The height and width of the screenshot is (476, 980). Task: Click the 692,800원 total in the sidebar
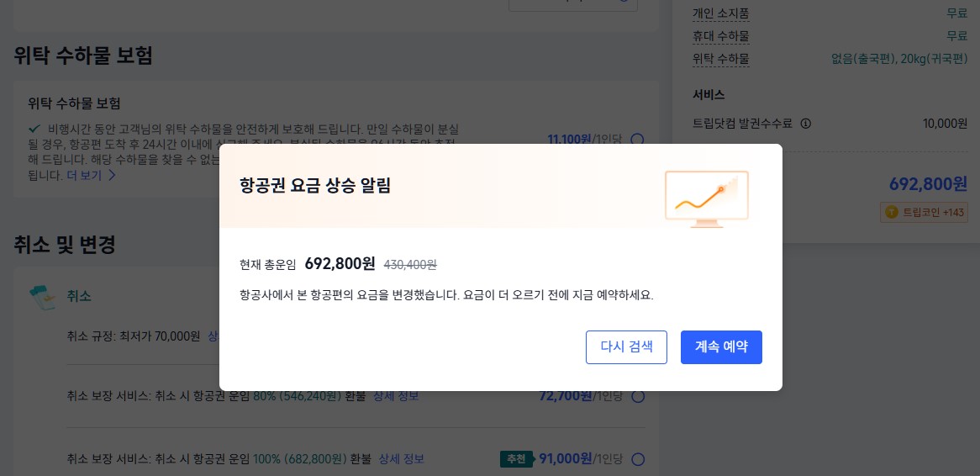tap(928, 183)
